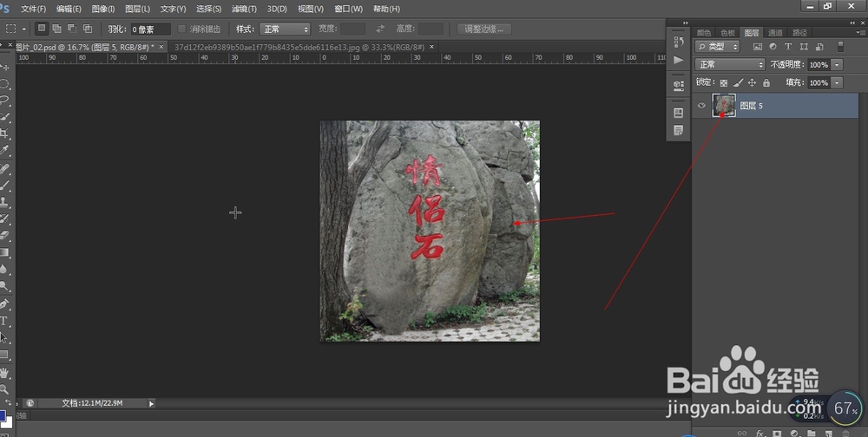Add a layer mask
The image size is (868, 437).
(x=777, y=434)
